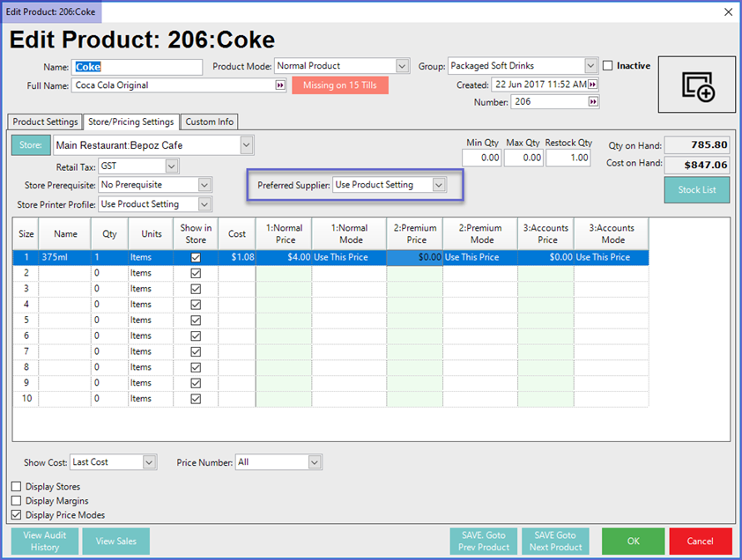The width and height of the screenshot is (742, 560).
Task: Switch to the Product Settings tab
Action: click(46, 122)
